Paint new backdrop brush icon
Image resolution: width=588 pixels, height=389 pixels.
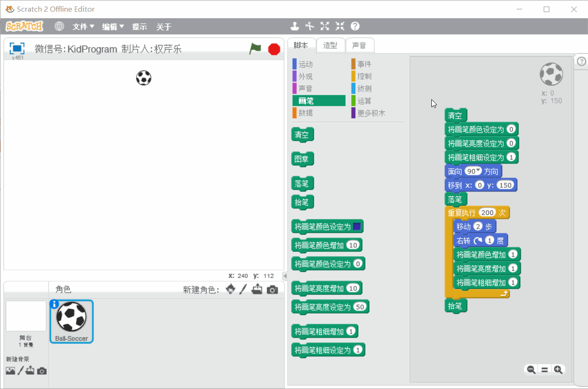click(21, 371)
